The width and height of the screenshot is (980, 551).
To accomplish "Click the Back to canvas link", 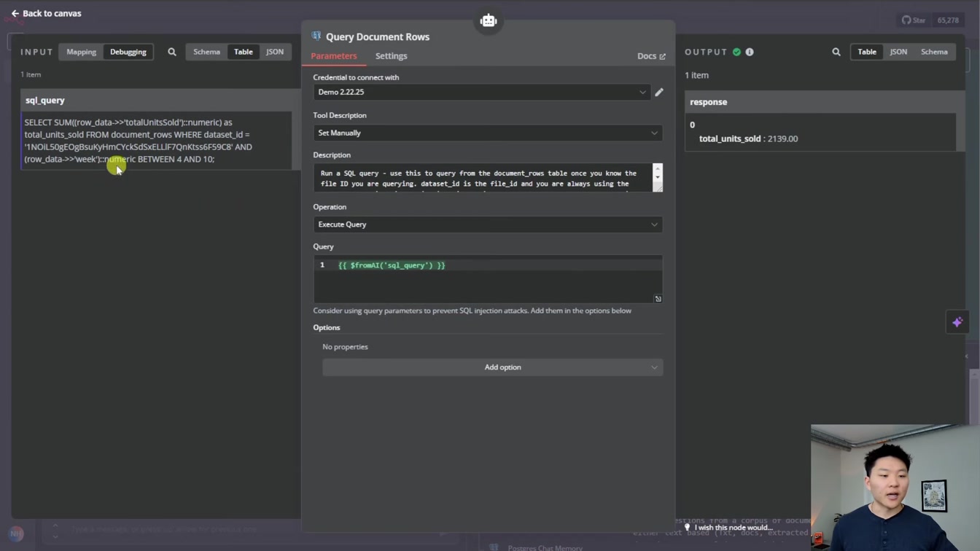I will (x=46, y=13).
